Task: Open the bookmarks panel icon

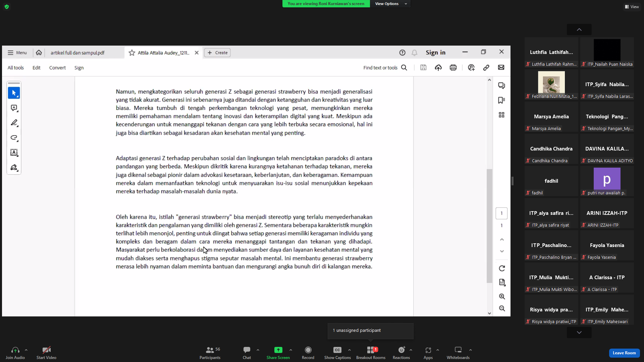Action: tap(501, 100)
